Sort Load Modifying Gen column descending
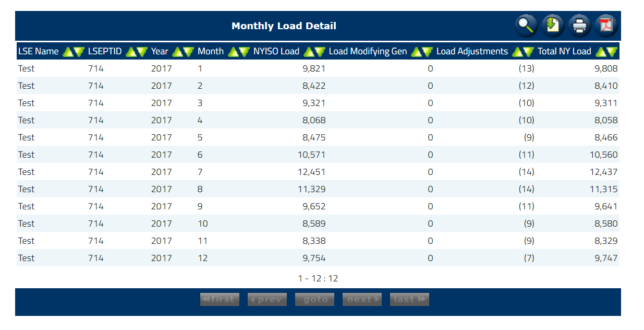 click(427, 52)
